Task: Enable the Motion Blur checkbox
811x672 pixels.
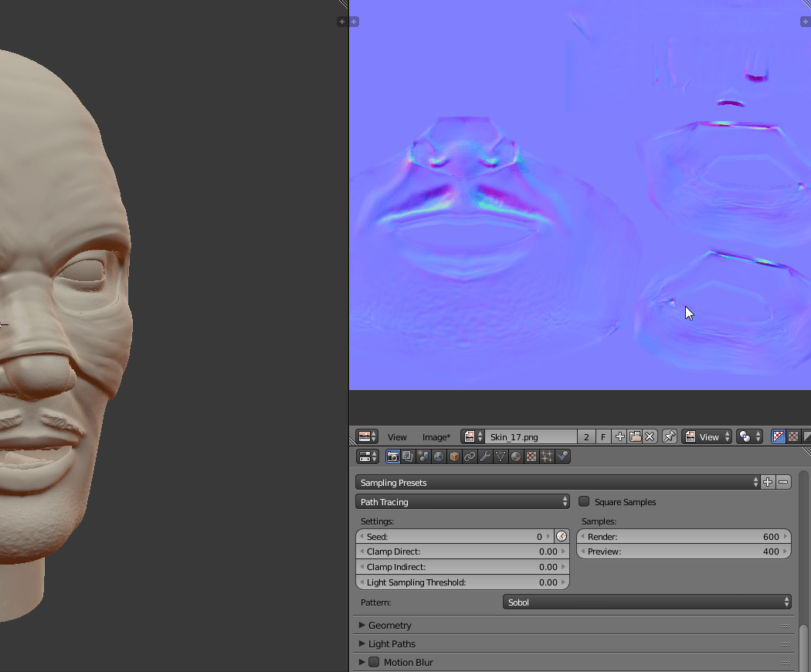Action: click(374, 662)
